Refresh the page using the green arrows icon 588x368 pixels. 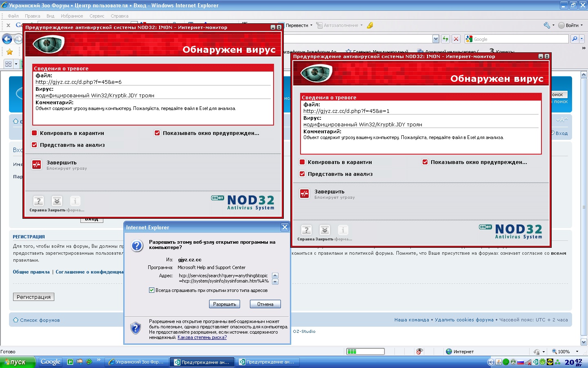point(445,39)
